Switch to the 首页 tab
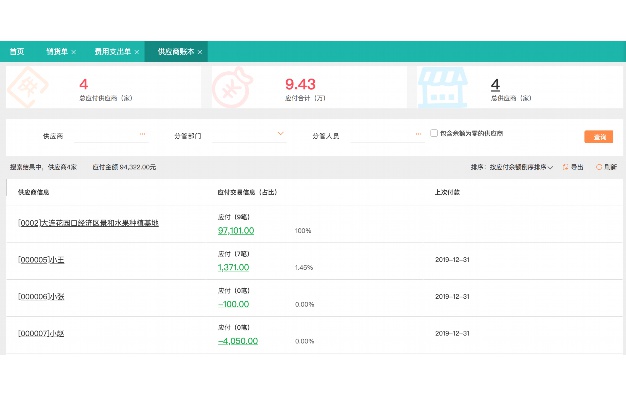Image resolution: width=626 pixels, height=396 pixels. (17, 51)
